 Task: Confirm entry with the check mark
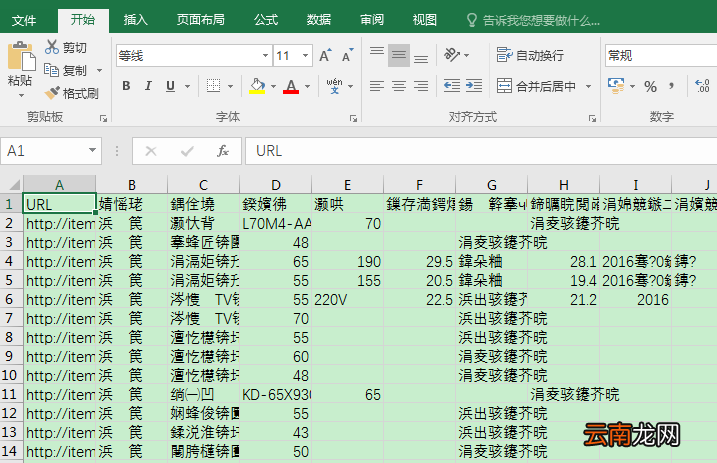[x=187, y=151]
